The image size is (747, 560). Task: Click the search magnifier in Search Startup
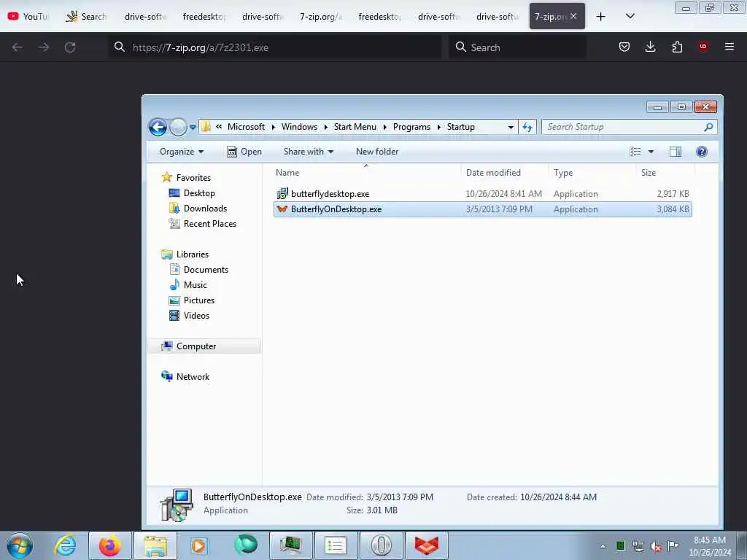[x=708, y=127]
